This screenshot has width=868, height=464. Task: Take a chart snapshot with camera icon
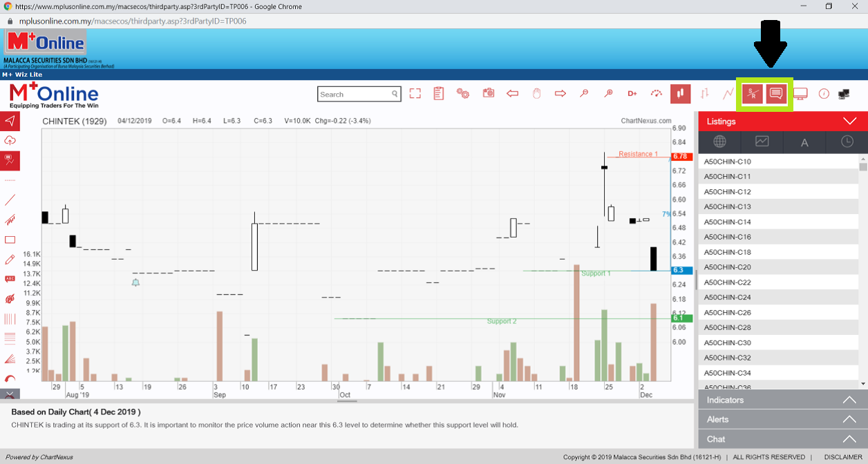(489, 93)
